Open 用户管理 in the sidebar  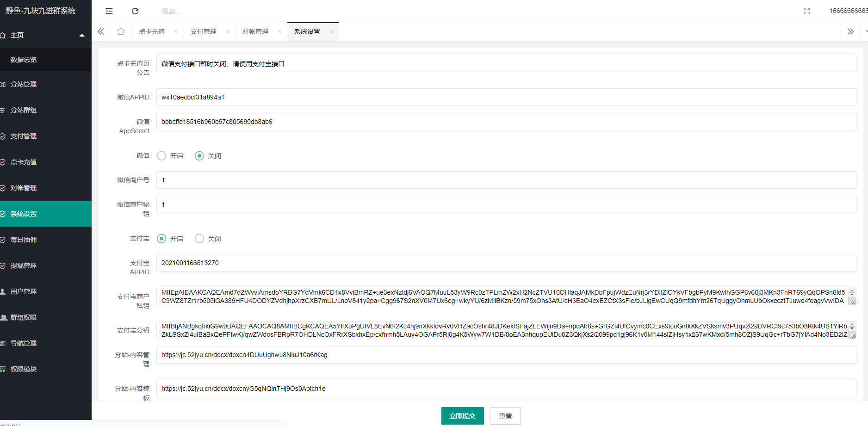click(x=24, y=291)
